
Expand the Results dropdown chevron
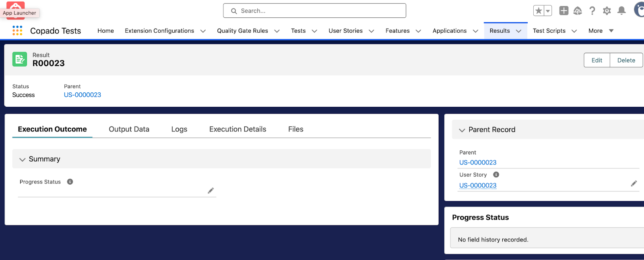[519, 31]
